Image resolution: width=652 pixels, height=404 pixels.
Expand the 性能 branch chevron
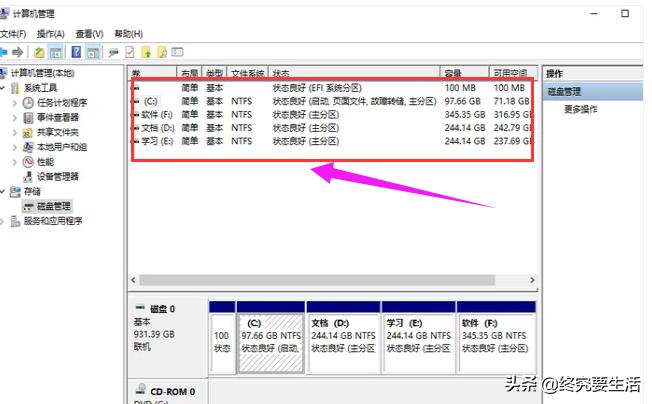(x=15, y=162)
